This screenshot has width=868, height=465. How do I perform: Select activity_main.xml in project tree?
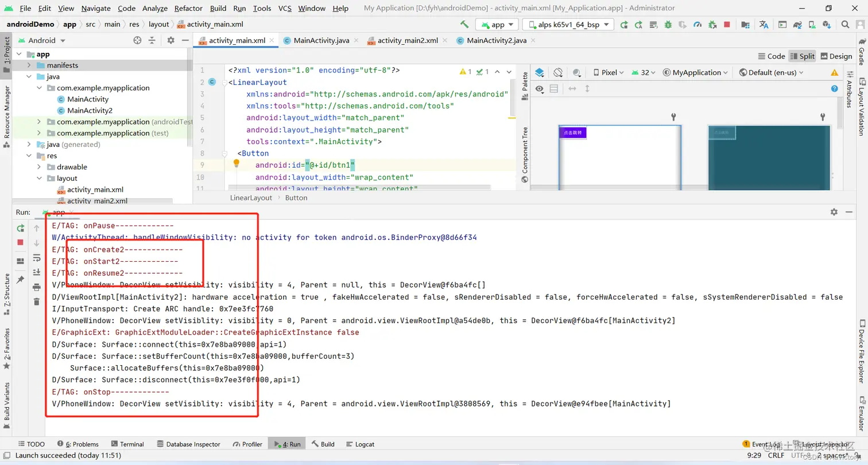(95, 189)
